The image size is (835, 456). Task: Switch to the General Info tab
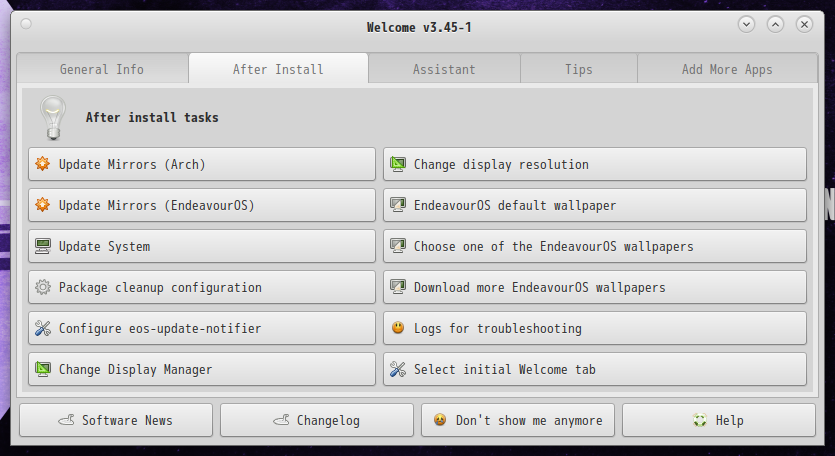tap(102, 69)
